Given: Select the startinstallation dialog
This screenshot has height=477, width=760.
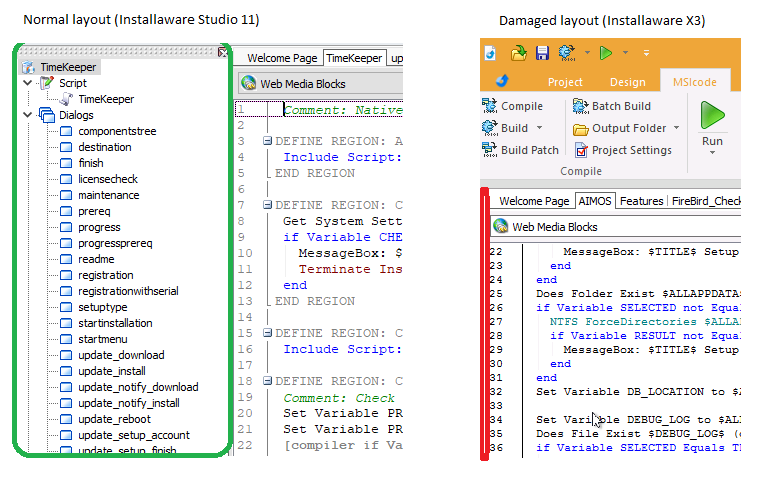Looking at the screenshot, I should (x=115, y=323).
